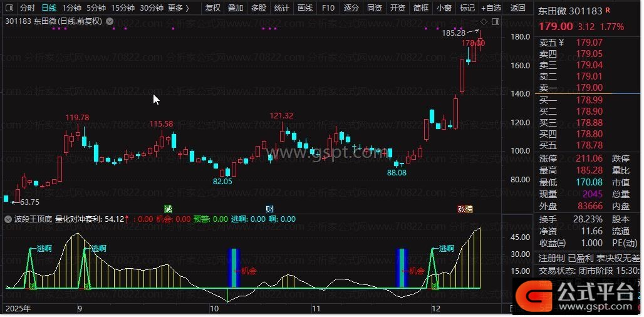Click the 减 event marker on chart

tap(168, 208)
